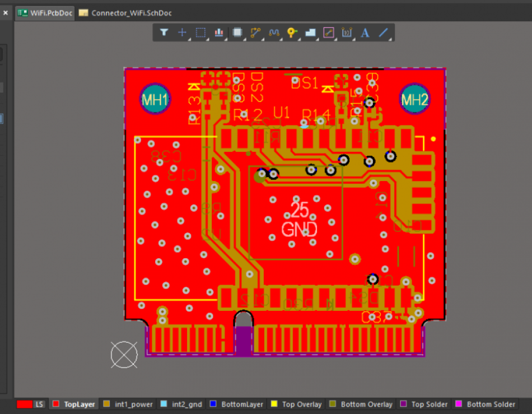The image size is (532, 414).
Task: Click the Bottom Solder magenta swatch
Action: [459, 404]
